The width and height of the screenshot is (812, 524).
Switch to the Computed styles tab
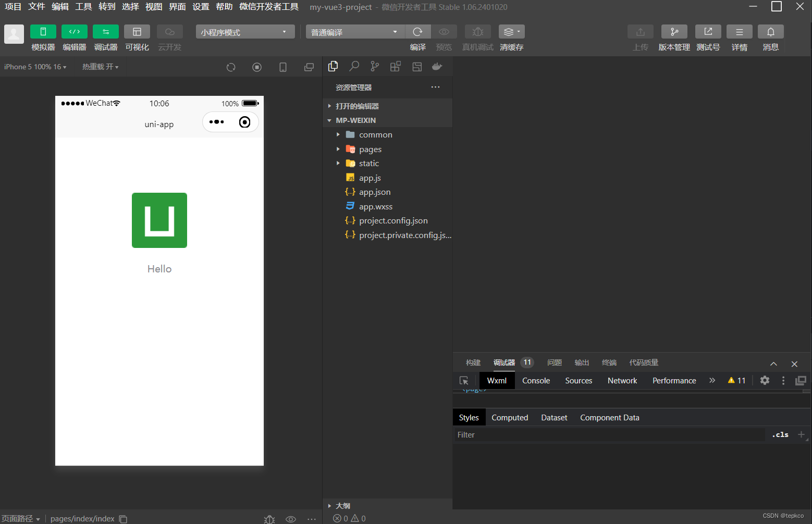510,418
